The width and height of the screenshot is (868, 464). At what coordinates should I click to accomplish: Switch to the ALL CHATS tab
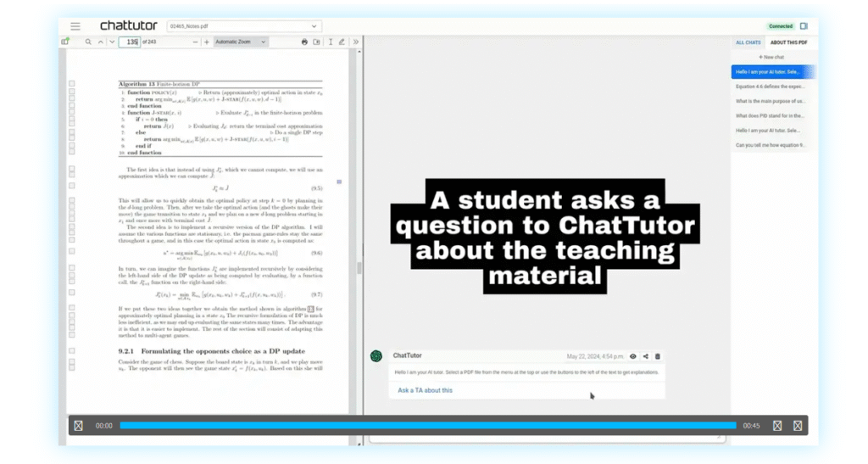click(748, 42)
